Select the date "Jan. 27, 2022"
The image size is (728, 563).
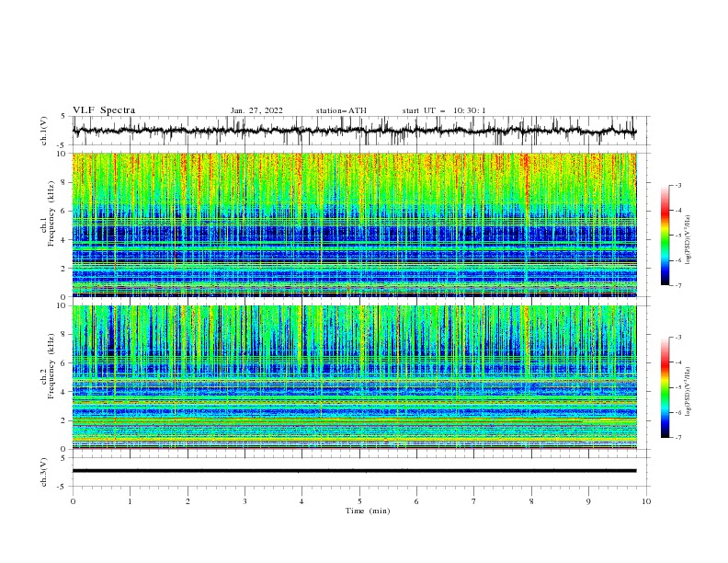pyautogui.click(x=256, y=110)
